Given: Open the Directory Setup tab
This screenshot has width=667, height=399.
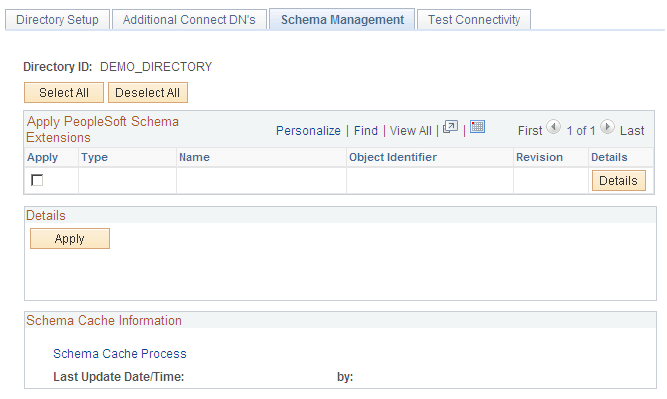Looking at the screenshot, I should (57, 20).
